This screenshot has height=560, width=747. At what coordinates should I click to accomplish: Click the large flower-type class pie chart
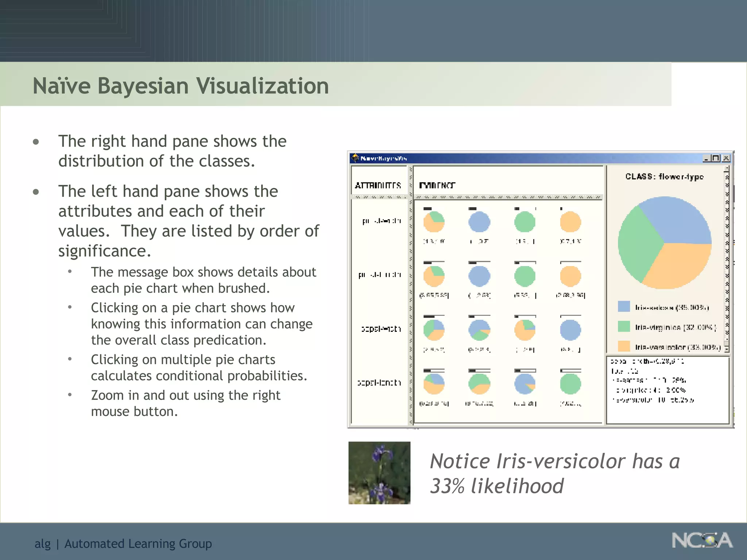(665, 243)
